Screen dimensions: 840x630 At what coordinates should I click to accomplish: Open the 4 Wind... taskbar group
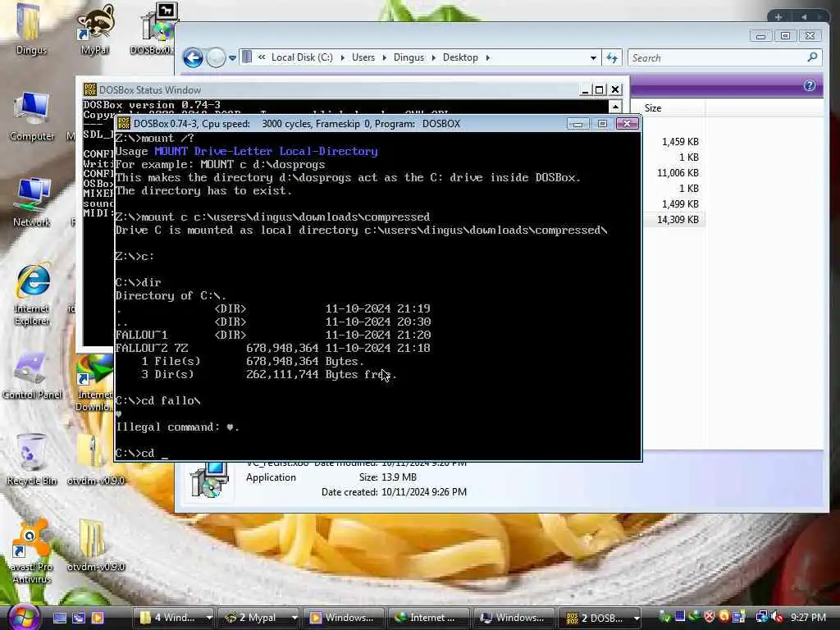click(x=169, y=618)
